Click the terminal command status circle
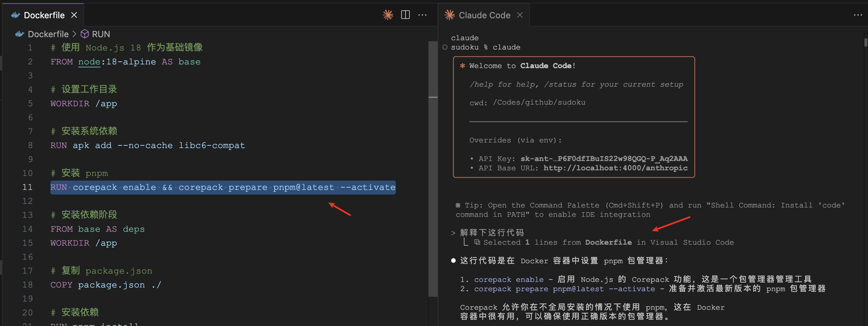The width and height of the screenshot is (868, 326). point(445,47)
